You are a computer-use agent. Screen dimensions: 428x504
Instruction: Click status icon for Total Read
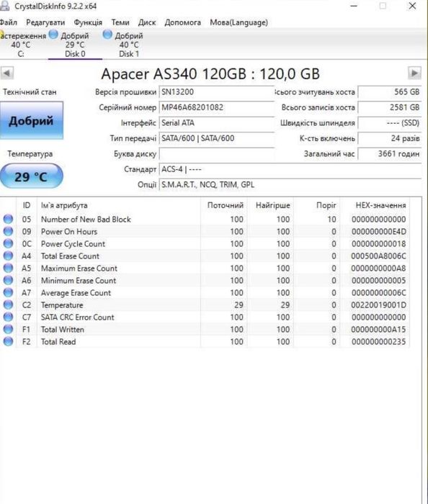(8, 341)
